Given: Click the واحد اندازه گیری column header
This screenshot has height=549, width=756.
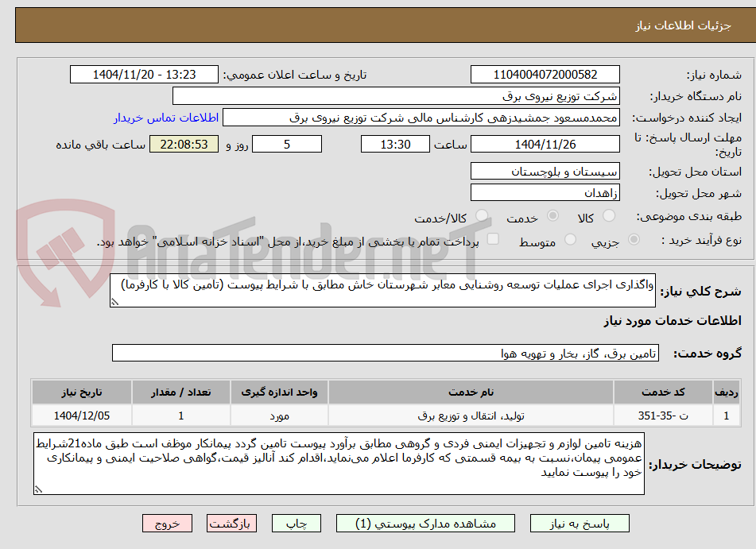Looking at the screenshot, I should click(279, 392).
